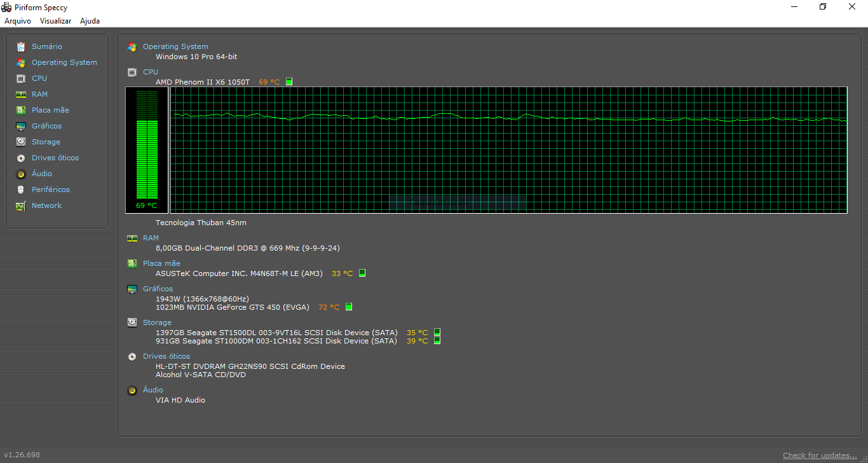Click the Drives óticos heading link

click(166, 356)
